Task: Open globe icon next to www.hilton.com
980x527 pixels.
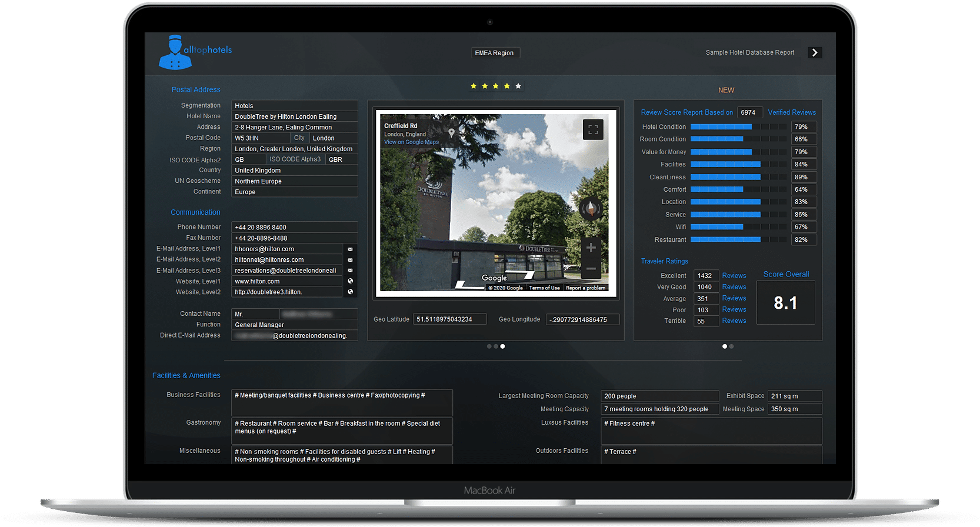Action: tap(350, 281)
